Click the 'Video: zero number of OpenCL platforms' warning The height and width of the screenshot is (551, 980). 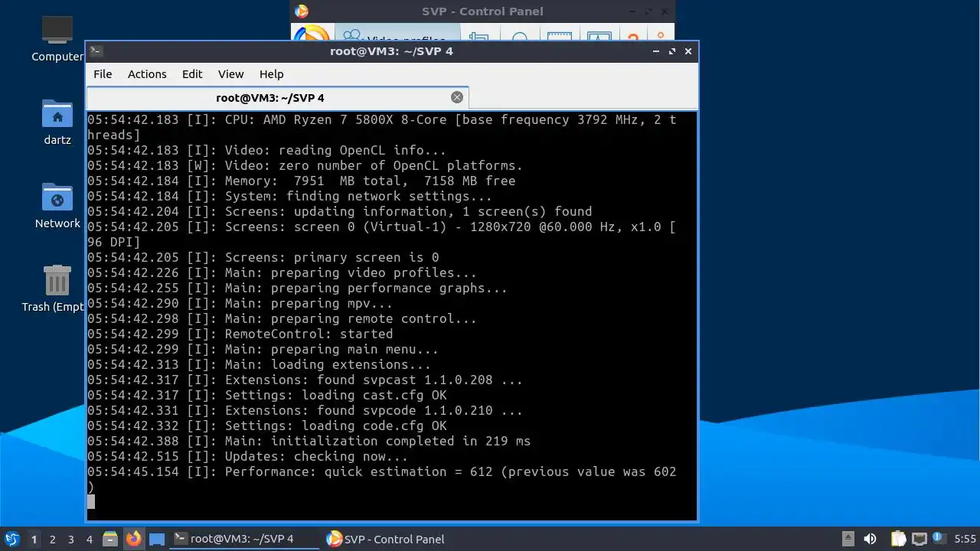pyautogui.click(x=305, y=165)
